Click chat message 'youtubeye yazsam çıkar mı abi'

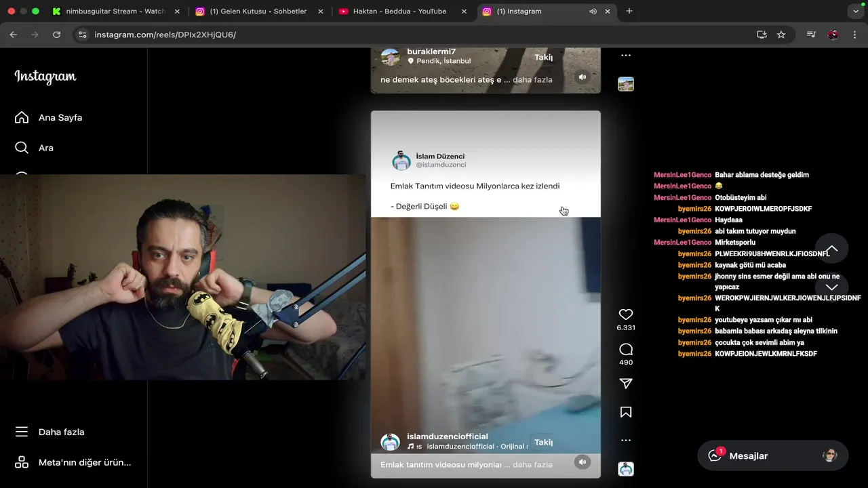click(764, 320)
